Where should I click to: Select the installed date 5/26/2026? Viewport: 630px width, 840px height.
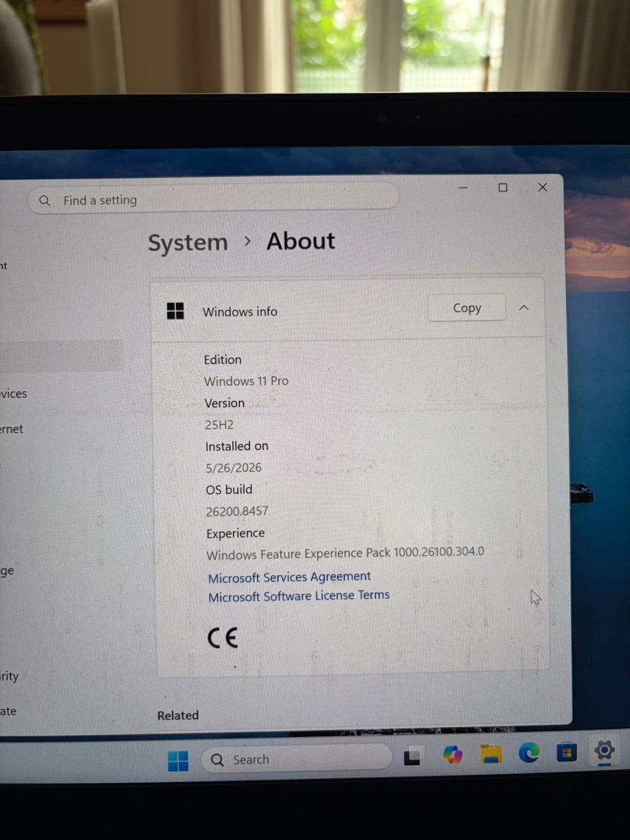tap(234, 468)
